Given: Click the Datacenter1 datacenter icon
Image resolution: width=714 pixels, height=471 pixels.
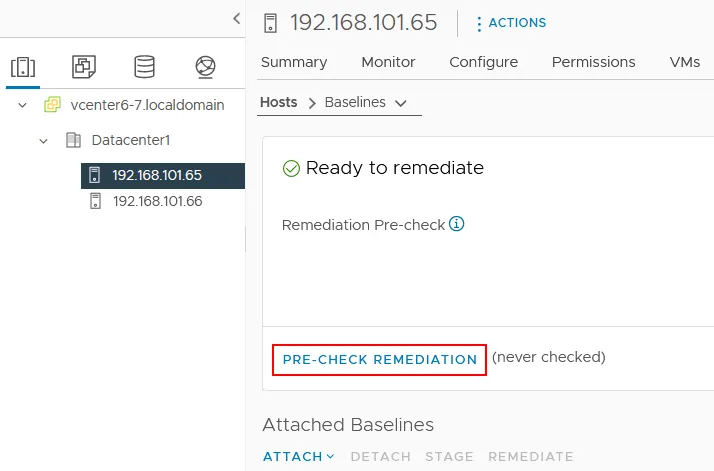Looking at the screenshot, I should coord(73,140).
